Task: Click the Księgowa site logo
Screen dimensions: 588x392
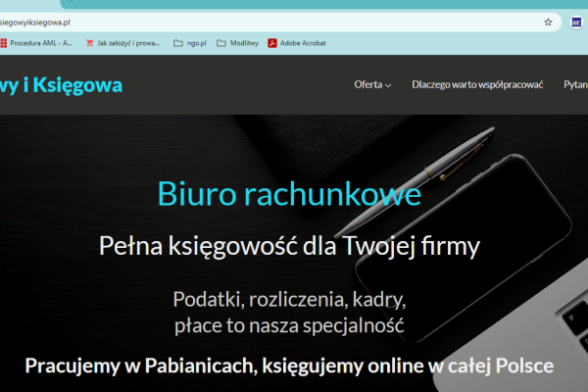Action: coord(61,85)
